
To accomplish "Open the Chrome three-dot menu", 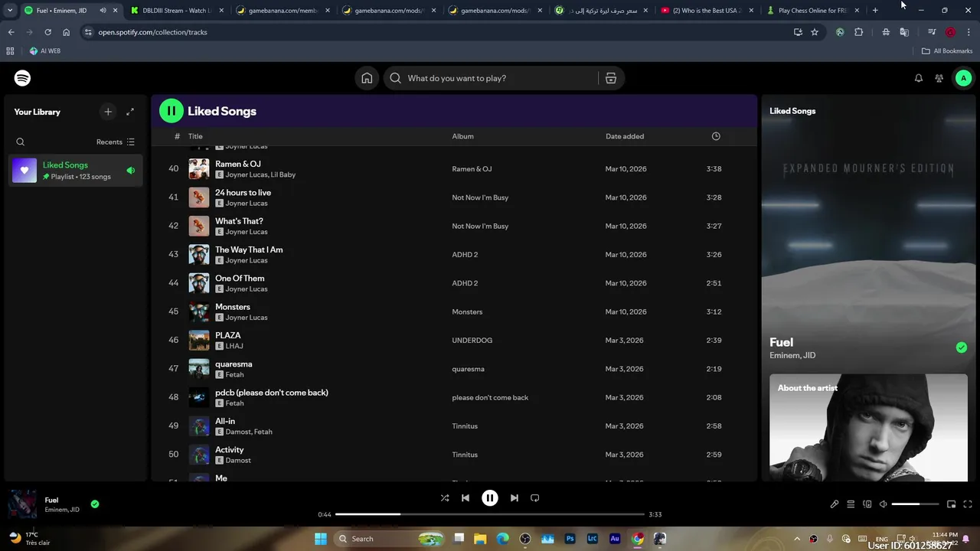I will pyautogui.click(x=969, y=32).
